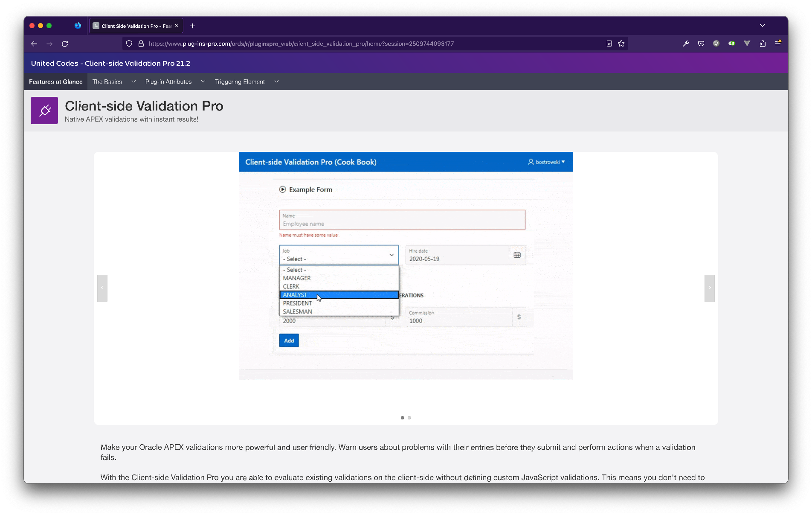Open Triggering Element menu
The image size is (812, 515).
point(240,81)
